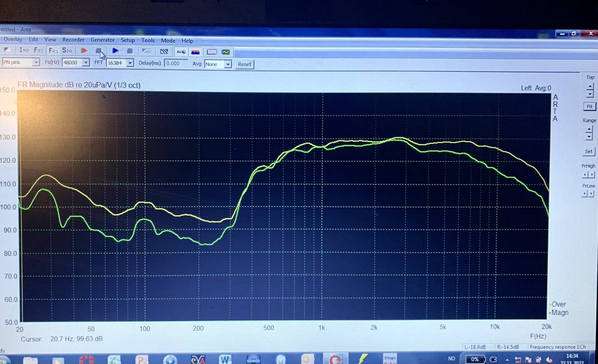Click the yellow lightning bolt taskbar icon
The width and height of the screenshot is (598, 364).
363,359
